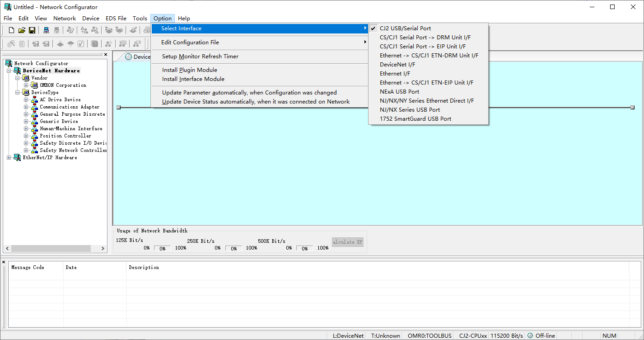644x340 pixels.
Task: Click the Open file folder icon
Action: (x=22, y=30)
